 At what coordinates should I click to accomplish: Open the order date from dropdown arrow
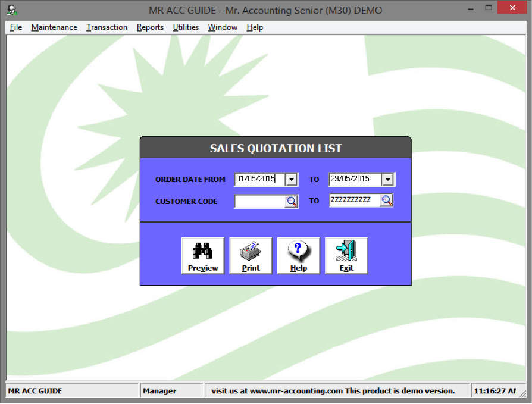292,180
